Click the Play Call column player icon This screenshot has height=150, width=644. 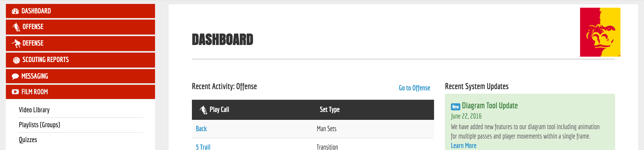[x=203, y=110]
